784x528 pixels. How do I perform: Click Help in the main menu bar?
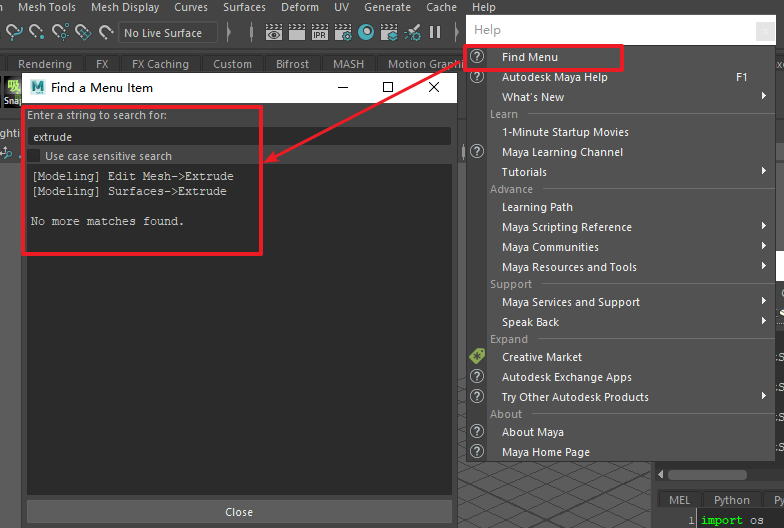[484, 7]
